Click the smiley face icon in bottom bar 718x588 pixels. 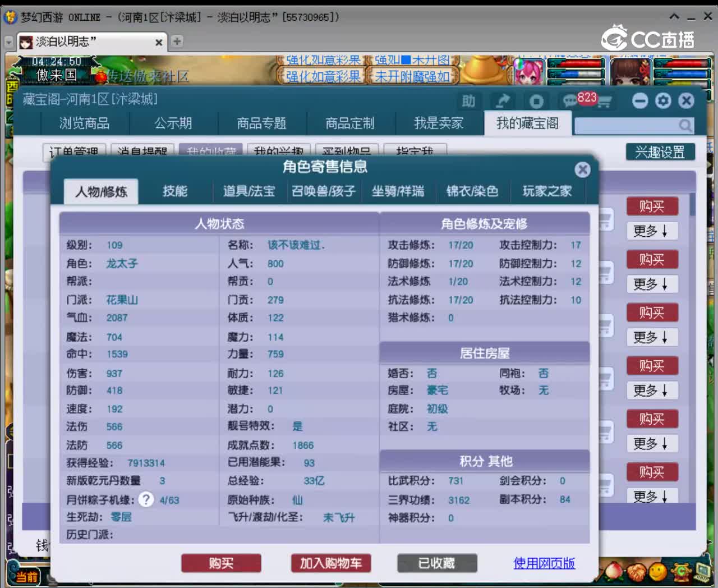[658, 572]
